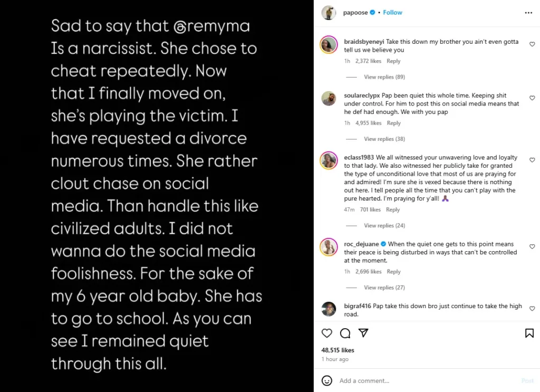Like soulareclypx's comment with its heart
The height and width of the screenshot is (392, 540).
click(532, 98)
